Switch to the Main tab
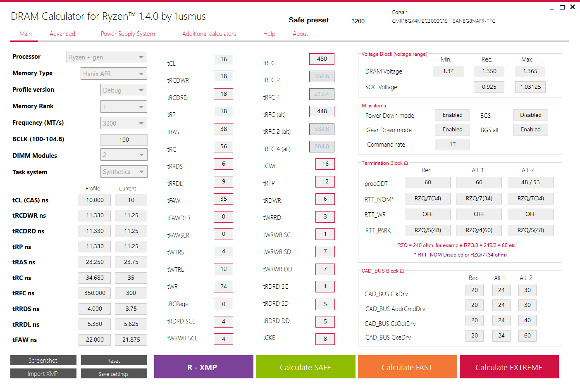Image resolution: width=580 pixels, height=392 pixels. [25, 34]
